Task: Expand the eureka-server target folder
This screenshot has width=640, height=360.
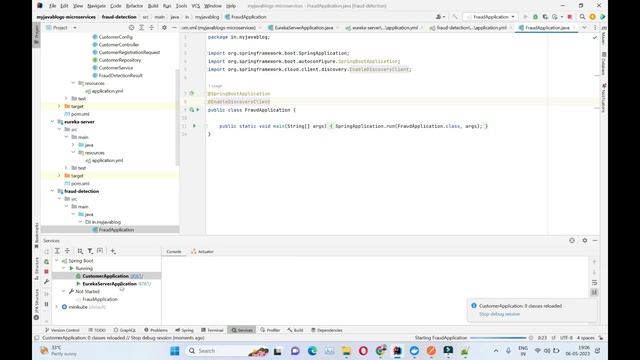Action: [59, 176]
